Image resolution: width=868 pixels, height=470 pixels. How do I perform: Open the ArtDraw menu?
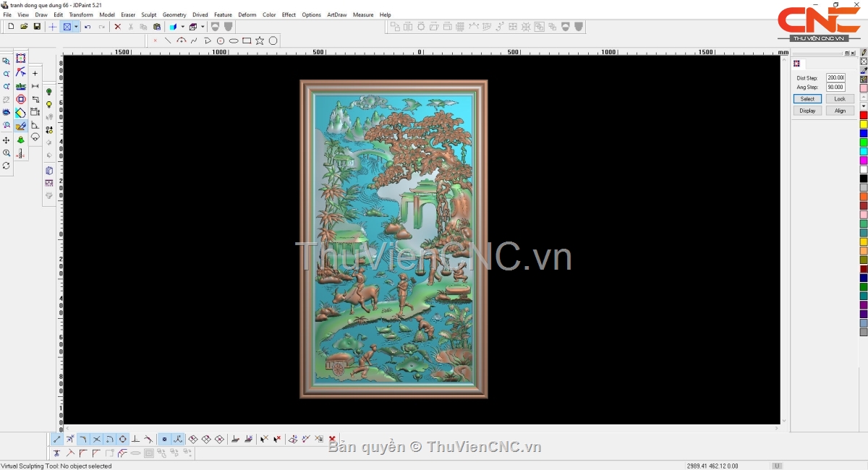tap(336, 14)
